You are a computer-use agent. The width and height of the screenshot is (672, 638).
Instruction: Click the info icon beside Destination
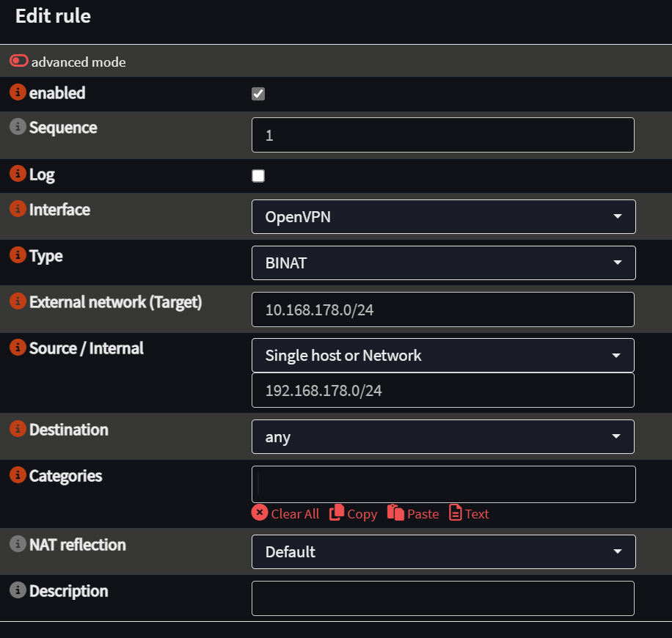click(18, 428)
